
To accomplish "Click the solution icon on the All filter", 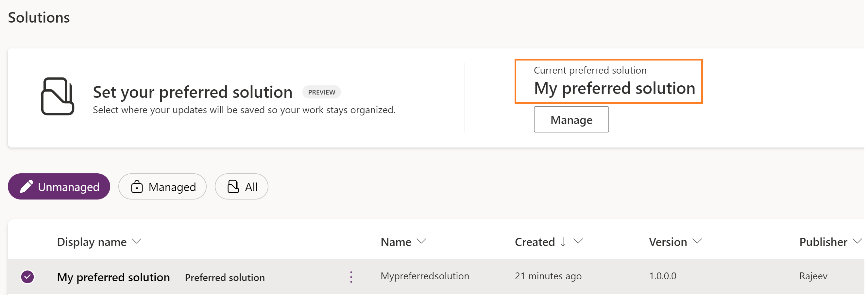I will click(x=233, y=187).
